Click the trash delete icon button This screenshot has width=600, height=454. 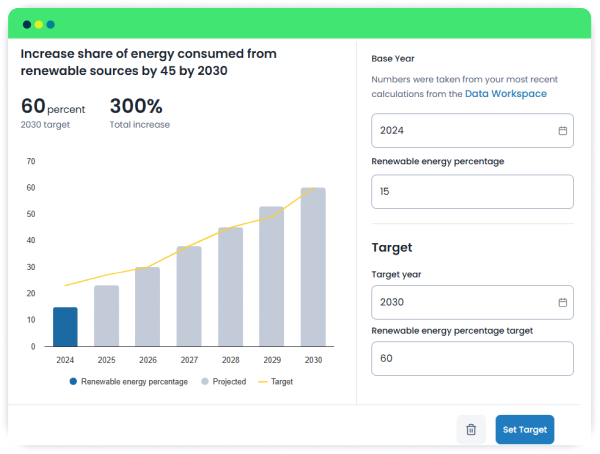(471, 430)
